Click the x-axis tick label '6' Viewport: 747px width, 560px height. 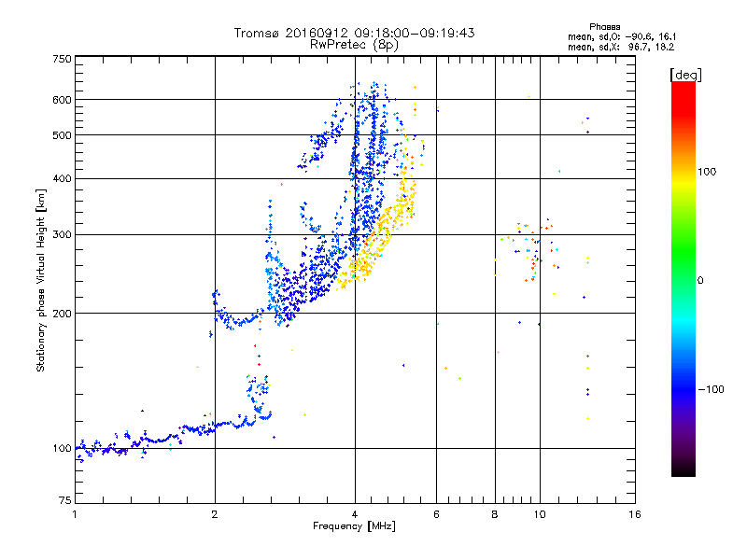coord(436,514)
